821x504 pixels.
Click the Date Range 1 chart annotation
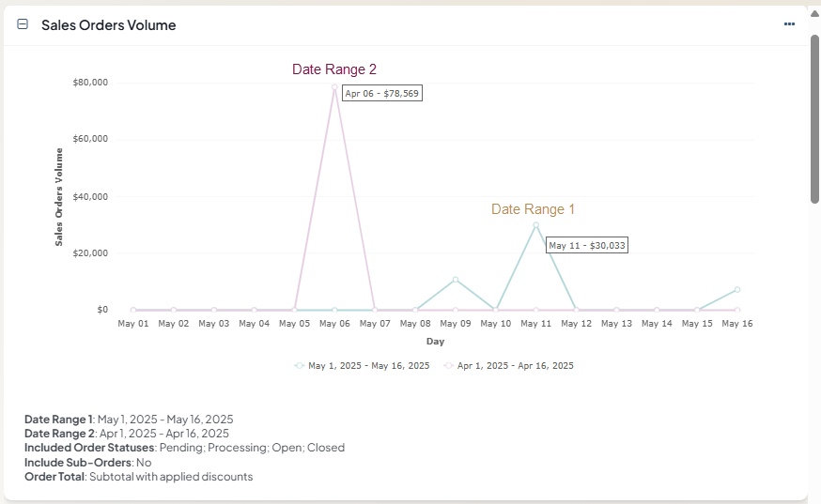[x=533, y=209]
